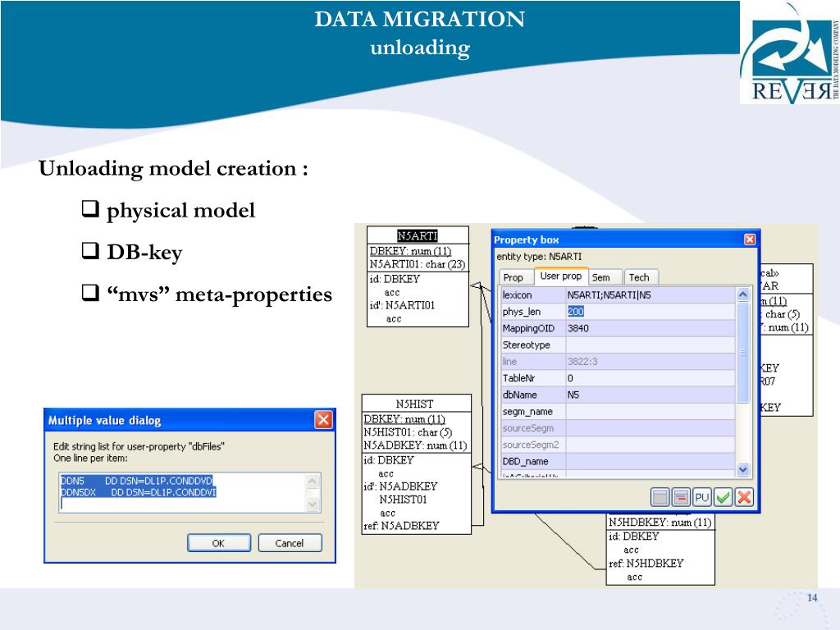
Task: Click the red minus remove-row icon
Action: [x=681, y=497]
